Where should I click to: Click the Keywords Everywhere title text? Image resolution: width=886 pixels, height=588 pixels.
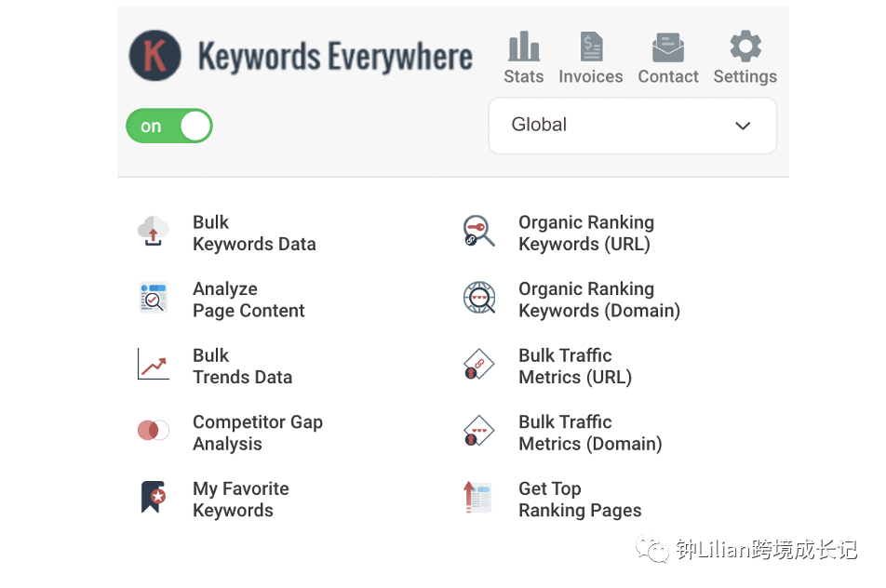(335, 57)
